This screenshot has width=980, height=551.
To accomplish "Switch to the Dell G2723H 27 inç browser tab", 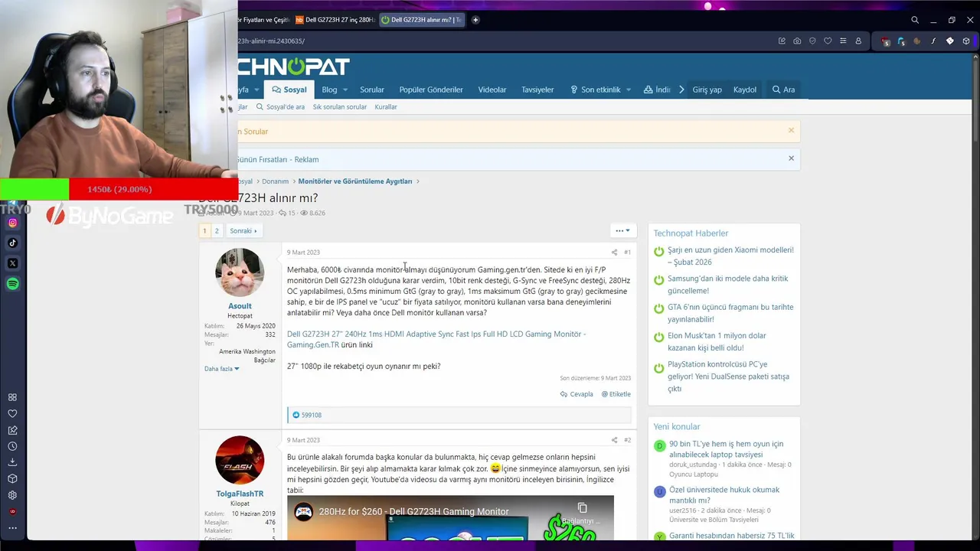I will click(335, 20).
